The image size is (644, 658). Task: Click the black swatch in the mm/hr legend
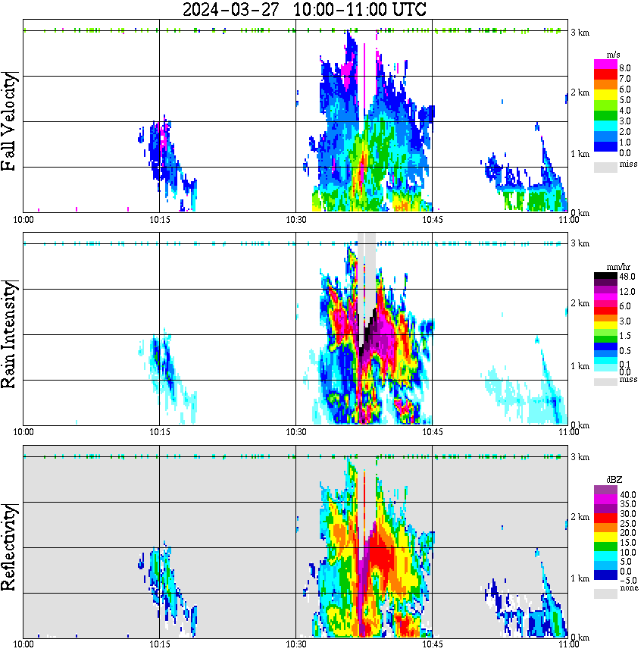[605, 276]
